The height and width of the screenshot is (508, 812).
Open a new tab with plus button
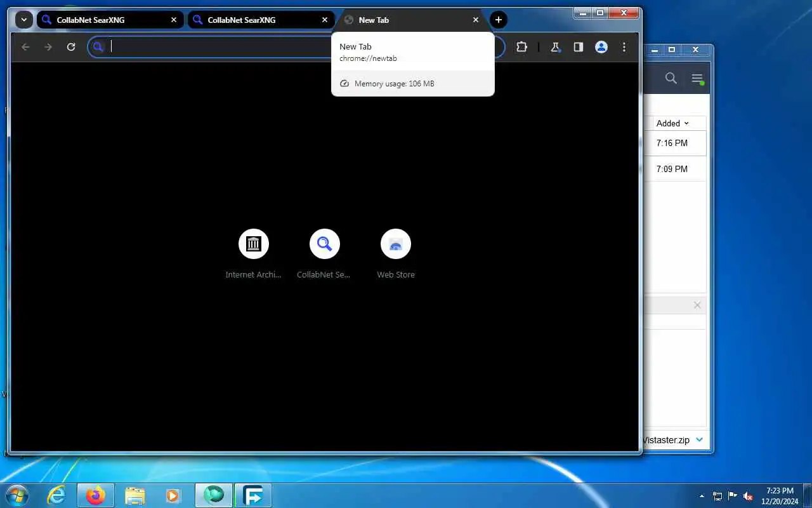499,20
